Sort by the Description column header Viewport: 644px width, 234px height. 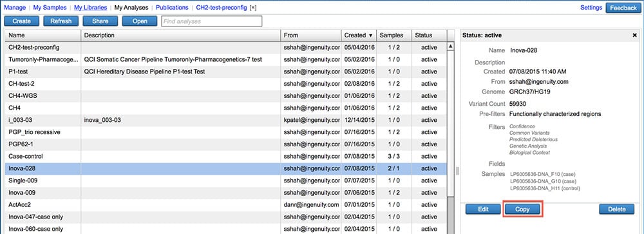[181, 35]
